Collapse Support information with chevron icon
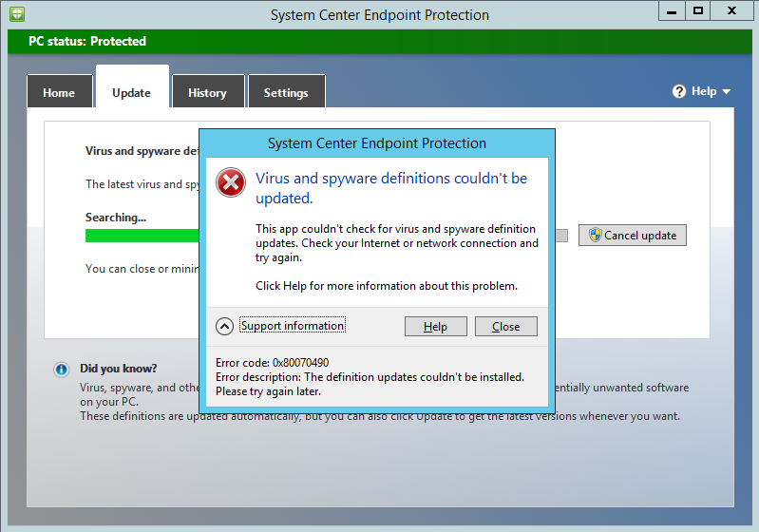Screen dimensions: 759x532 click(x=224, y=326)
